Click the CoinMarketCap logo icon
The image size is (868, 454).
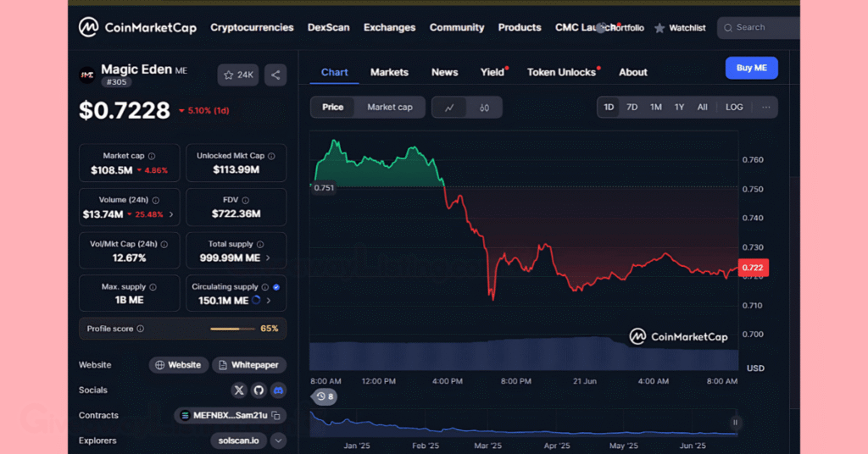(x=88, y=27)
